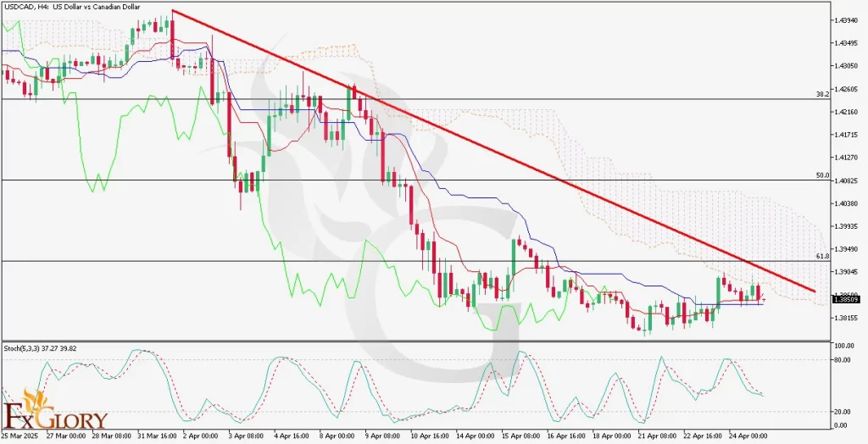
Task: Click price axis label 1.39490
Action: (848, 249)
